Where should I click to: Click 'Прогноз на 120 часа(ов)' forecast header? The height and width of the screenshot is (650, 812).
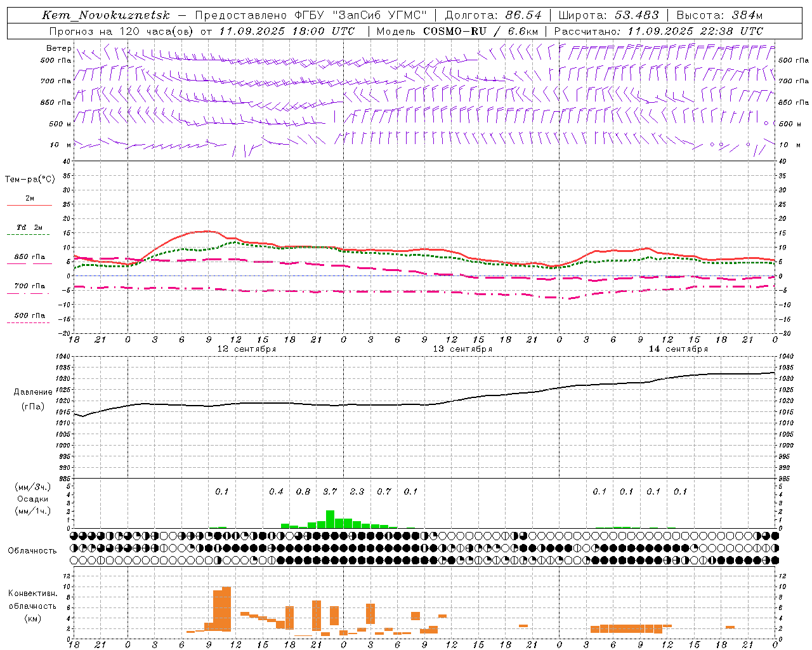pos(122,31)
